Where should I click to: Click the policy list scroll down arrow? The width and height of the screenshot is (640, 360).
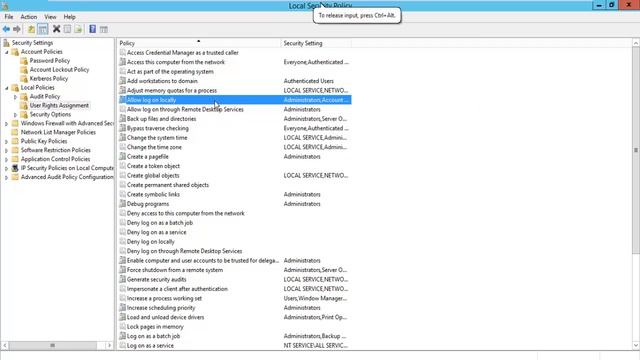coord(636,346)
